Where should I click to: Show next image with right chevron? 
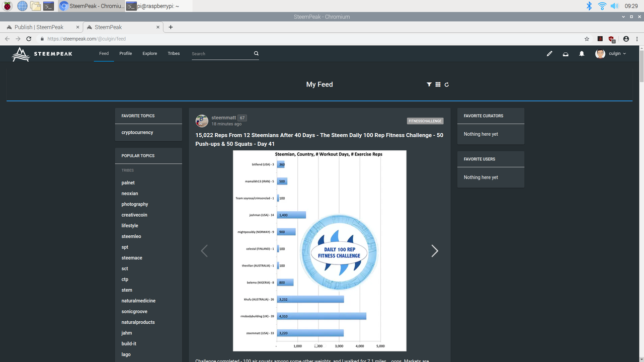(x=435, y=251)
